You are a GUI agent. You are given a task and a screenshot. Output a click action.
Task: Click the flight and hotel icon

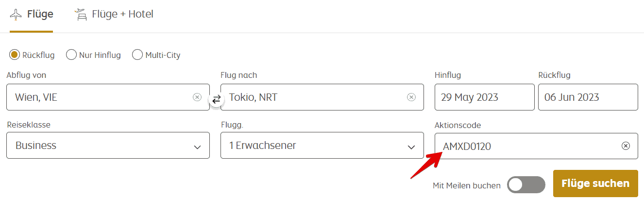[81, 15]
